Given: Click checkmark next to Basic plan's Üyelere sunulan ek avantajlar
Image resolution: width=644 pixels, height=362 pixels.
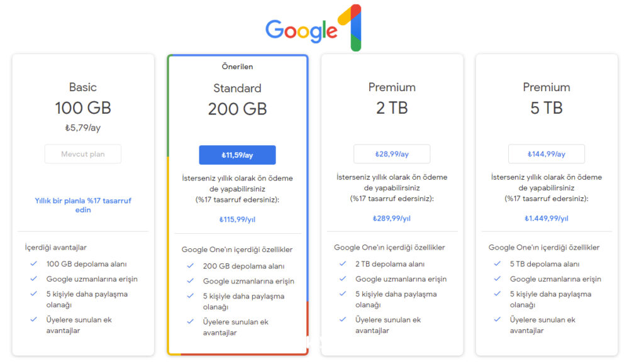Looking at the screenshot, I should [34, 319].
